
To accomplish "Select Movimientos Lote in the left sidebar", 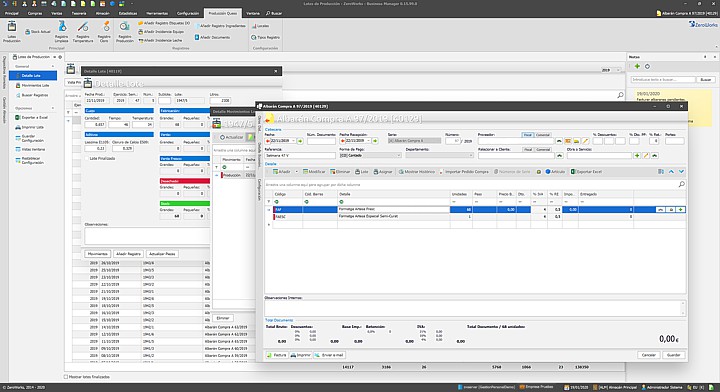I will click(33, 85).
